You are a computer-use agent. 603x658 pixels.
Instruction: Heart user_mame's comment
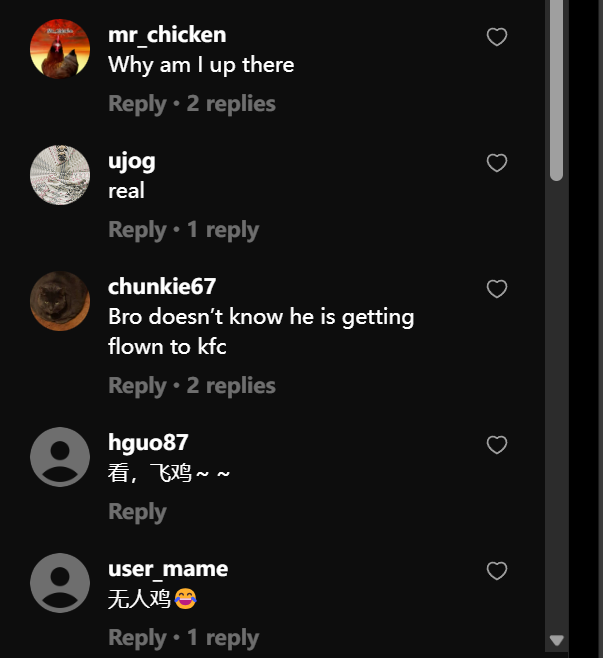coord(497,571)
